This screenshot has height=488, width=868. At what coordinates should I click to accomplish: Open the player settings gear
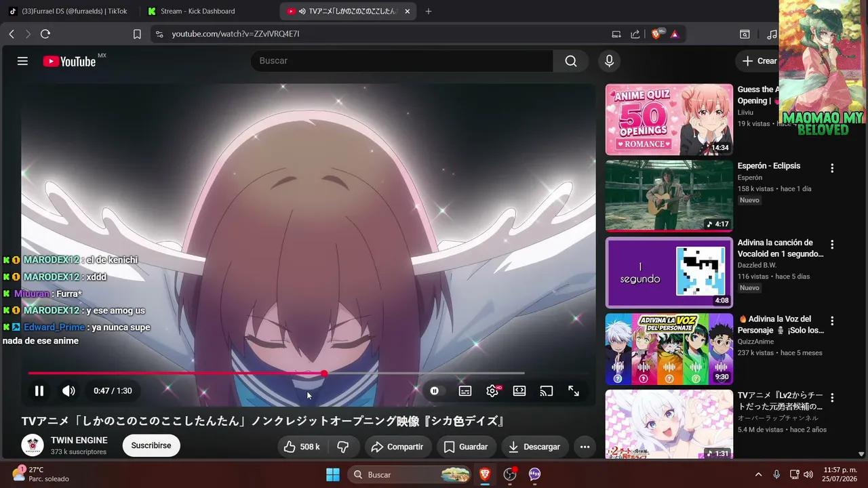coord(492,390)
